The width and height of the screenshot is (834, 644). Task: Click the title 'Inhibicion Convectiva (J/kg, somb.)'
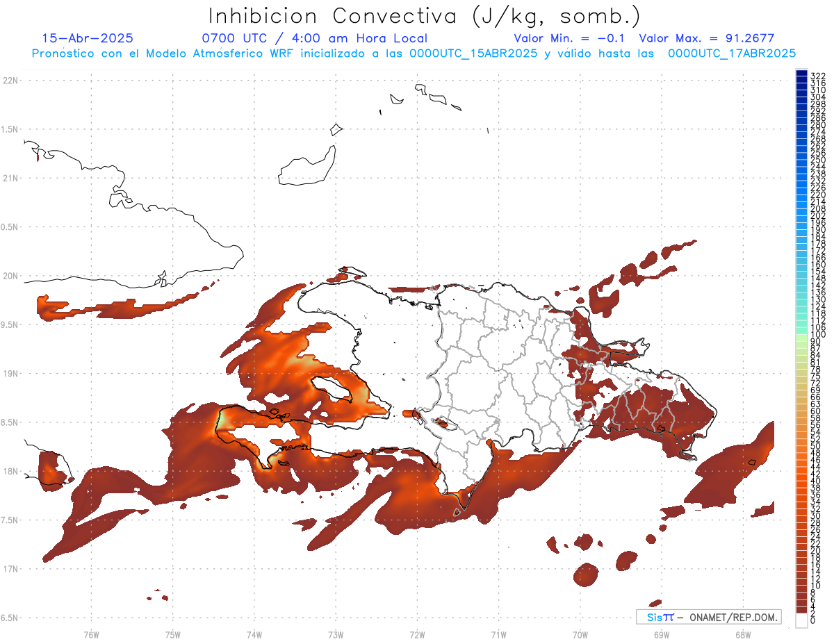(425, 16)
